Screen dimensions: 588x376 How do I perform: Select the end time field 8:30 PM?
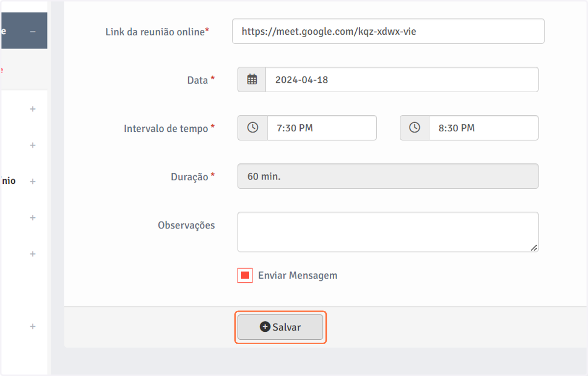coord(484,128)
